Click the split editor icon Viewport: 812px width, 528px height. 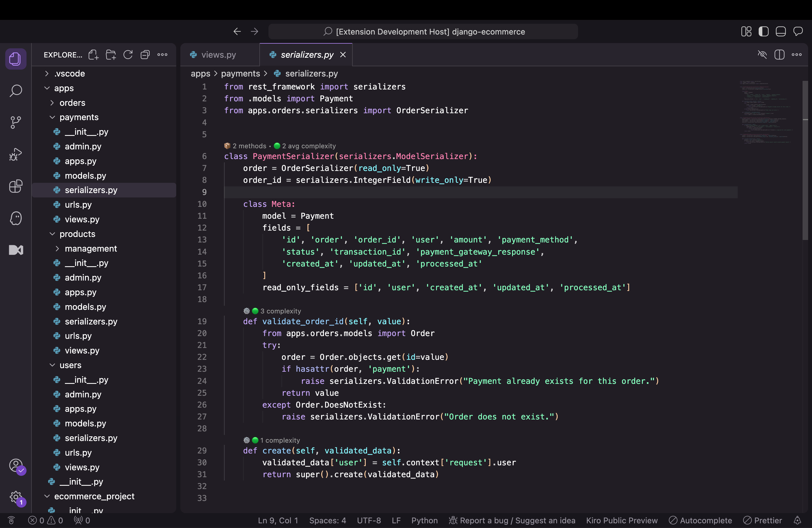pos(779,55)
